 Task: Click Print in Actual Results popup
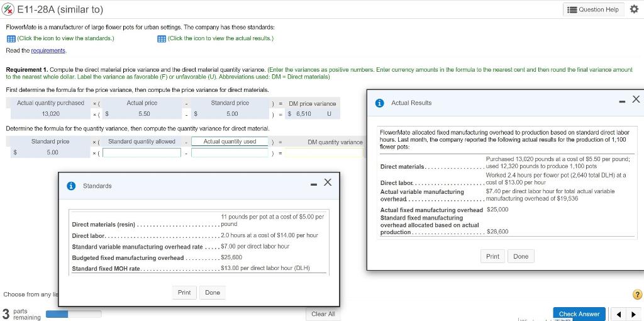point(492,256)
